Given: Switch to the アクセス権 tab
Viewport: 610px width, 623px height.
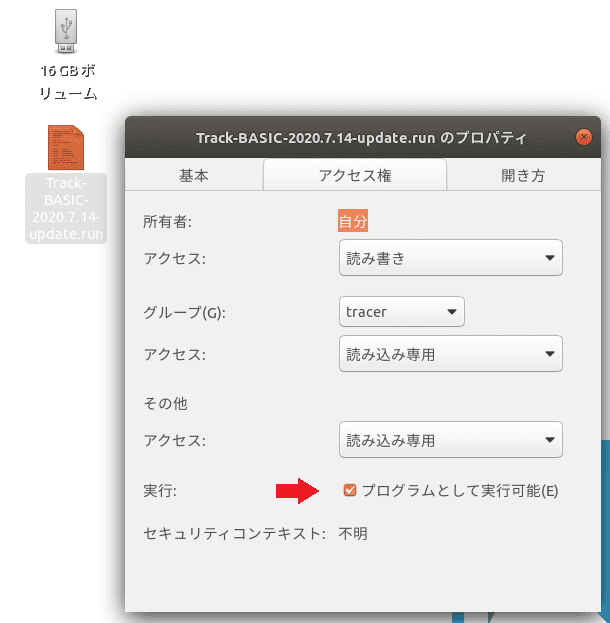Looking at the screenshot, I should point(355,175).
